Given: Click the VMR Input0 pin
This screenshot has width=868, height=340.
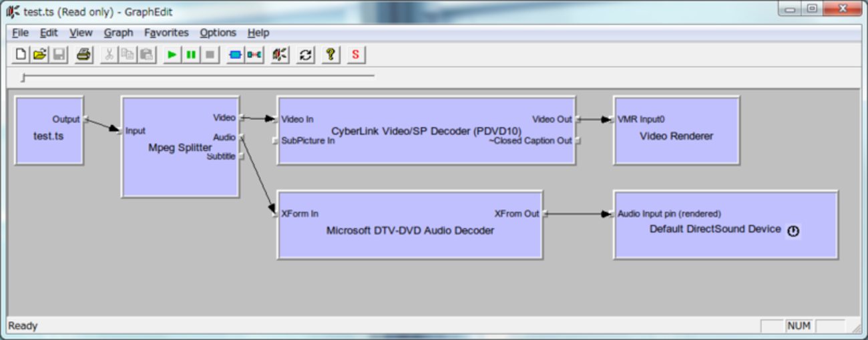Looking at the screenshot, I should click(x=612, y=120).
